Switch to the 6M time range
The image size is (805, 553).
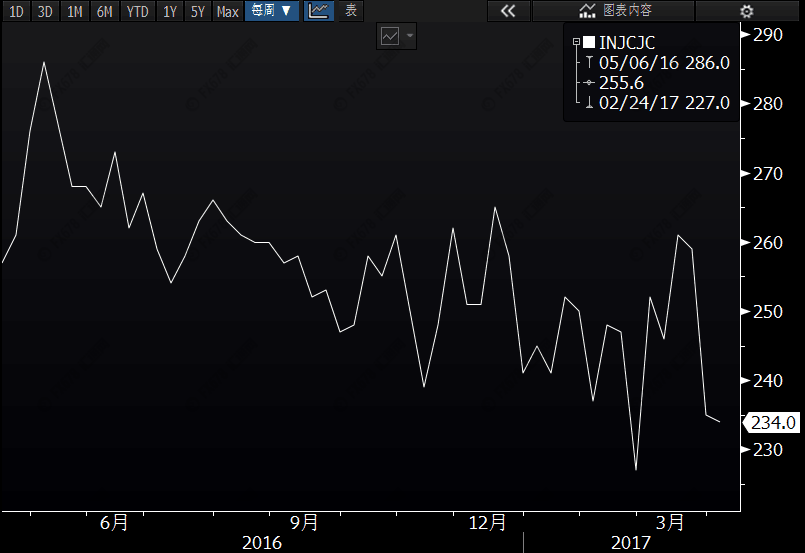[x=104, y=11]
